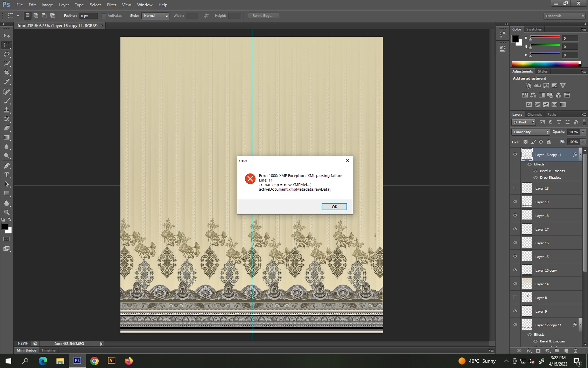Select the Brush tool
Screen dimensions: 588x368
7,101
